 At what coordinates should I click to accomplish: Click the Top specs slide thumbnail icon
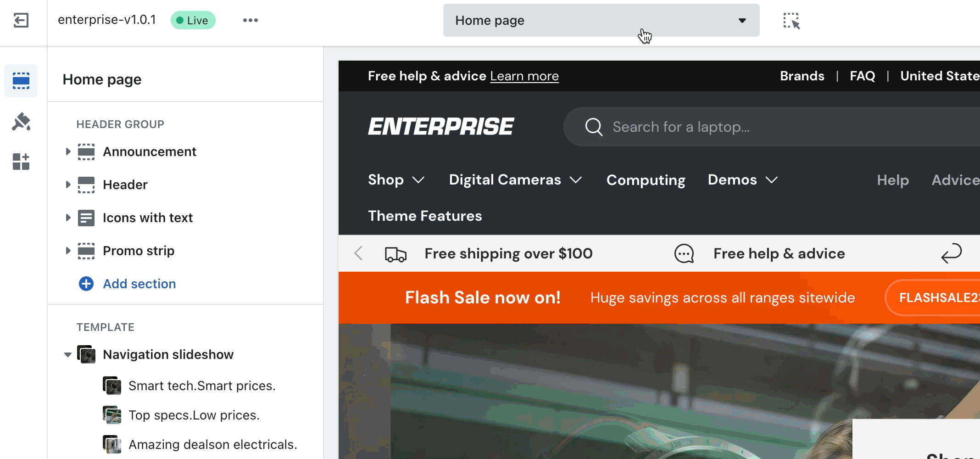pyautogui.click(x=112, y=415)
